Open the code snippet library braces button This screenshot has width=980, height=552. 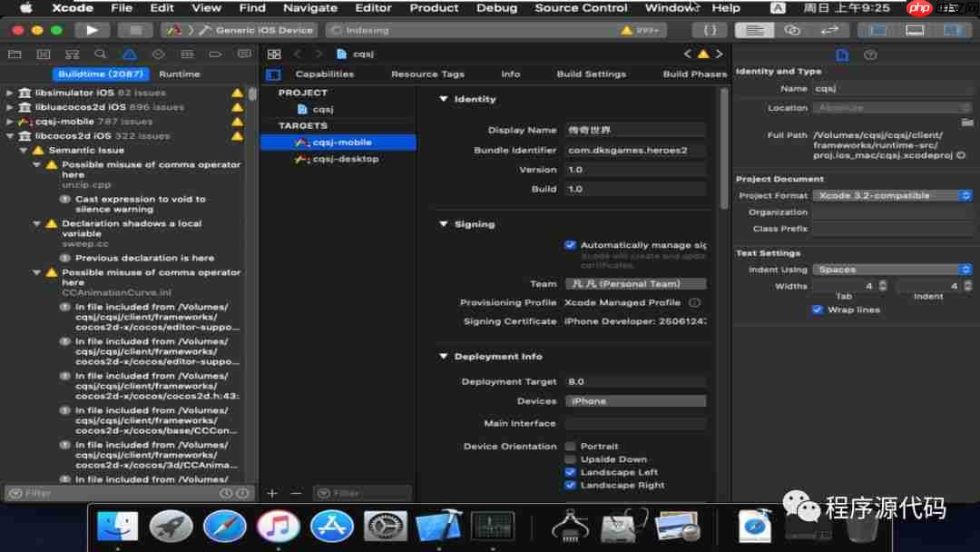pos(710,30)
